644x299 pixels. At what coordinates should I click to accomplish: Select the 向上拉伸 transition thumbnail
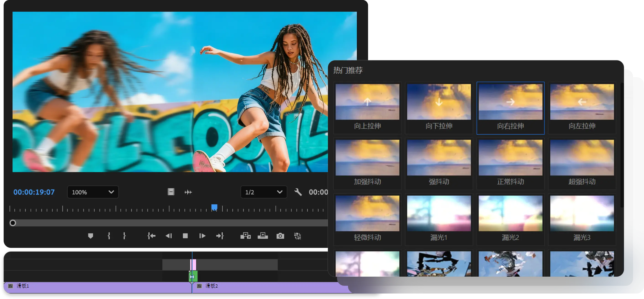tap(367, 102)
